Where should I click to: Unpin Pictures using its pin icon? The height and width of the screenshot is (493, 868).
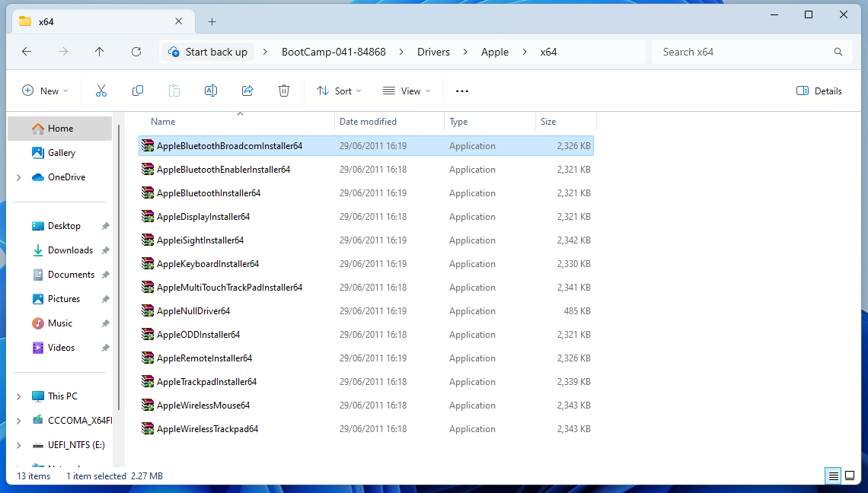coord(105,299)
